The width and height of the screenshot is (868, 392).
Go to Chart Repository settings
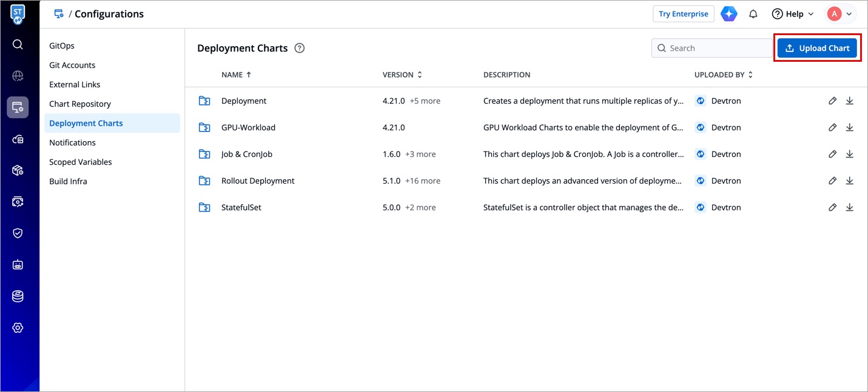tap(80, 104)
